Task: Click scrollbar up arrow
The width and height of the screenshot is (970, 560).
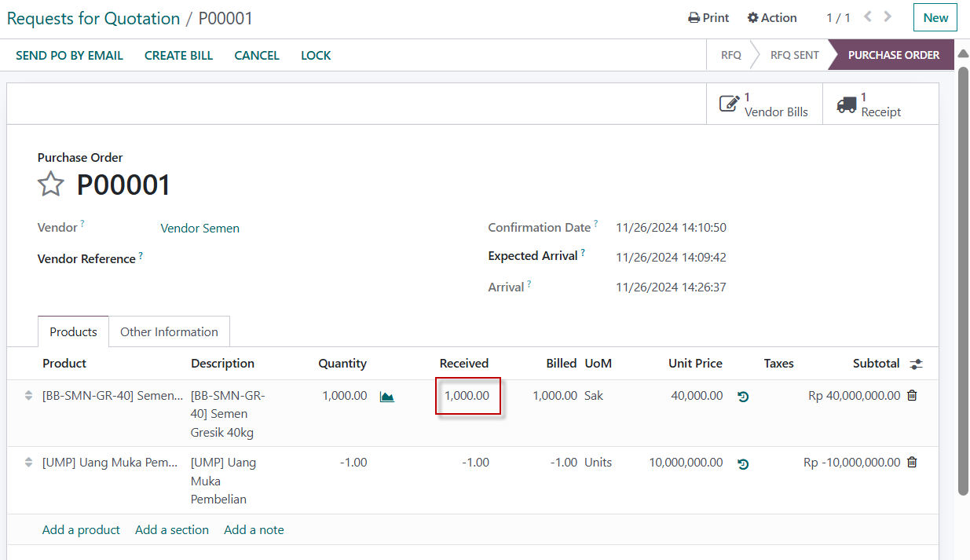Action: click(963, 53)
